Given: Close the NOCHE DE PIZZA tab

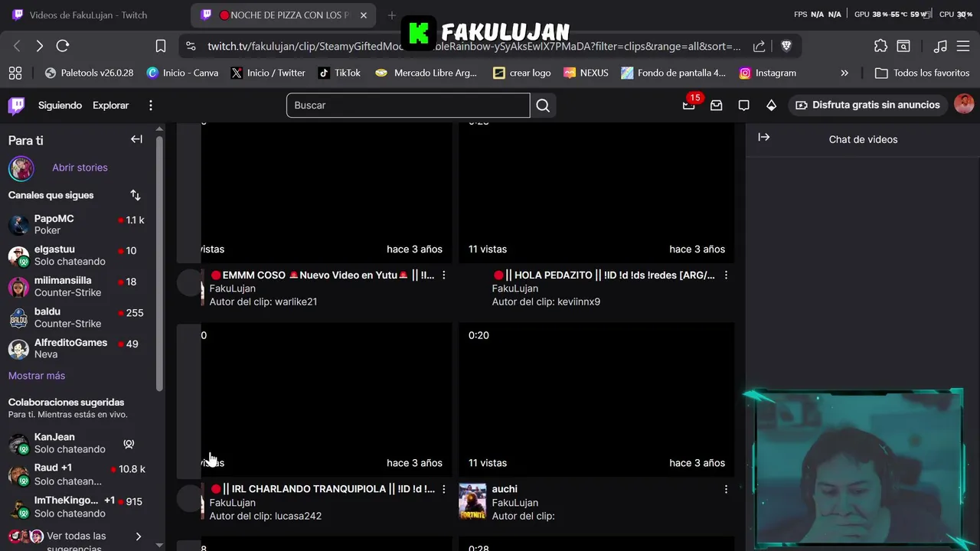Looking at the screenshot, I should (x=364, y=15).
